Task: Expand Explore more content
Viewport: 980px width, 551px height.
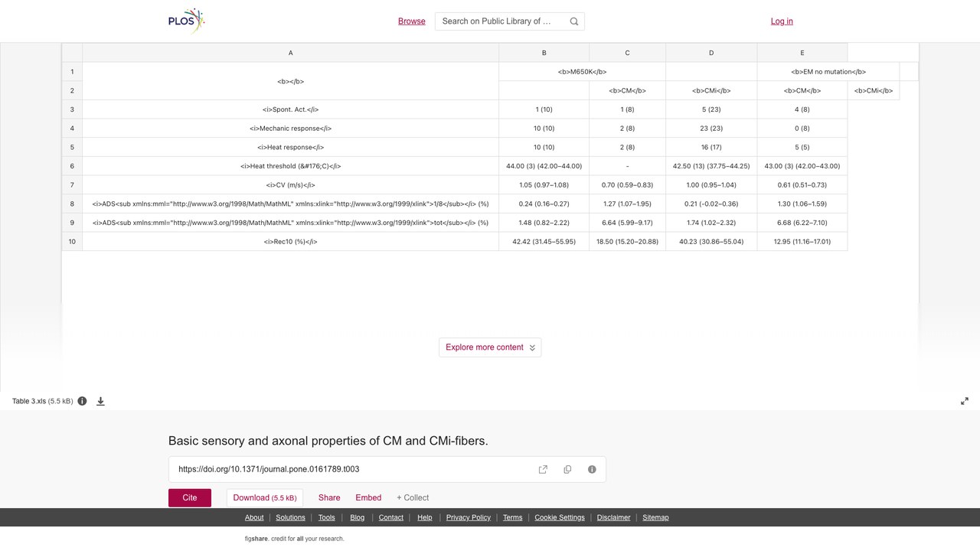Action: click(490, 347)
